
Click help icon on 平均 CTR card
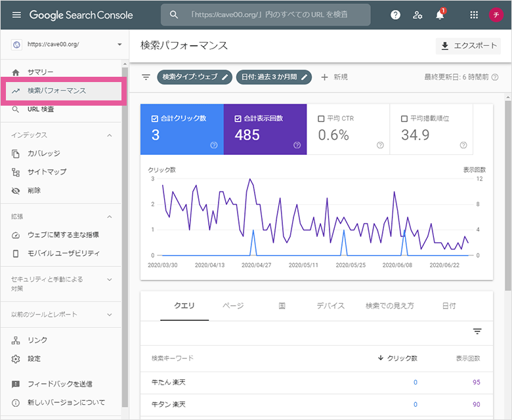[380, 145]
